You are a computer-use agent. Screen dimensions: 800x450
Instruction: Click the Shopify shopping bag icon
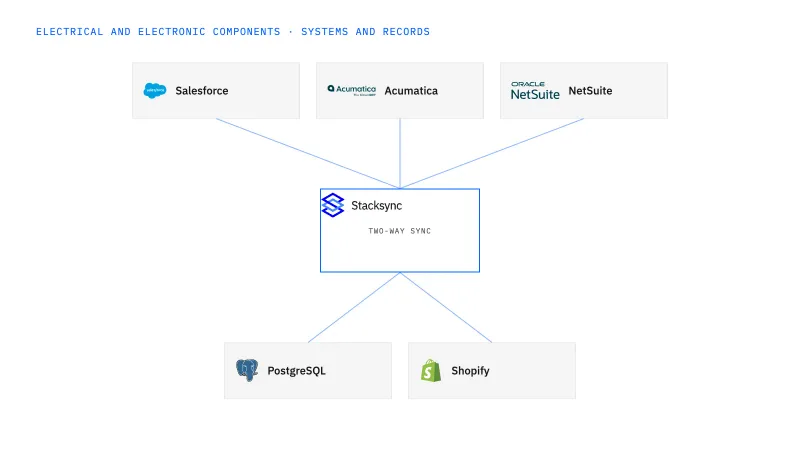(x=431, y=370)
